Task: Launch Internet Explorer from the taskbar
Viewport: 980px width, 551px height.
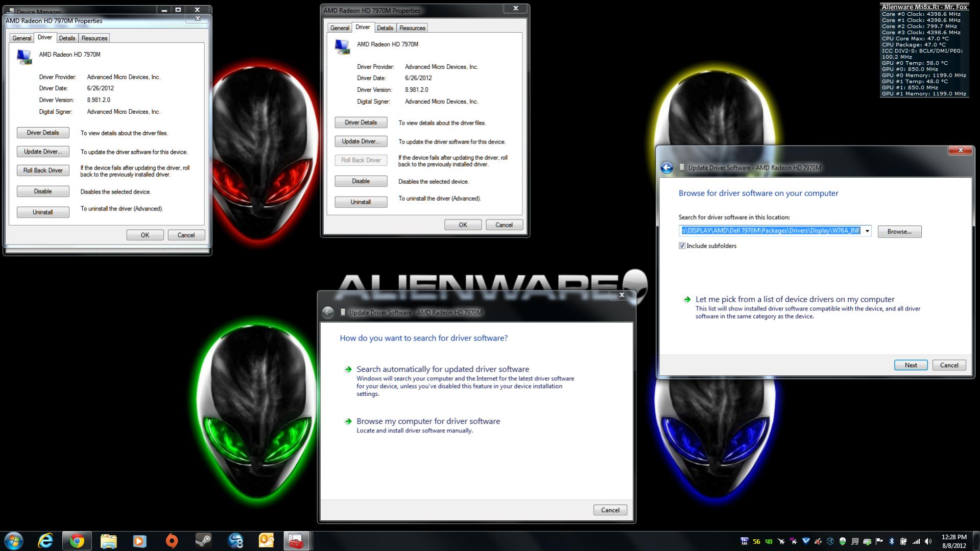Action: [45, 541]
